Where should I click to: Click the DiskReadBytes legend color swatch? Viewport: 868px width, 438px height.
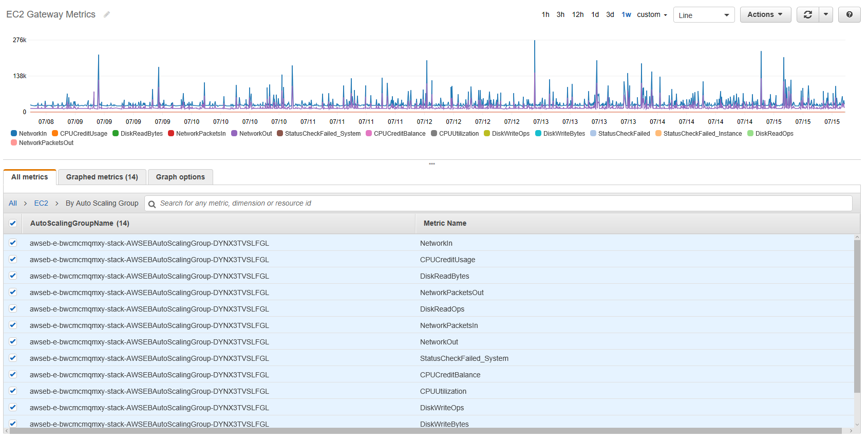pos(116,133)
